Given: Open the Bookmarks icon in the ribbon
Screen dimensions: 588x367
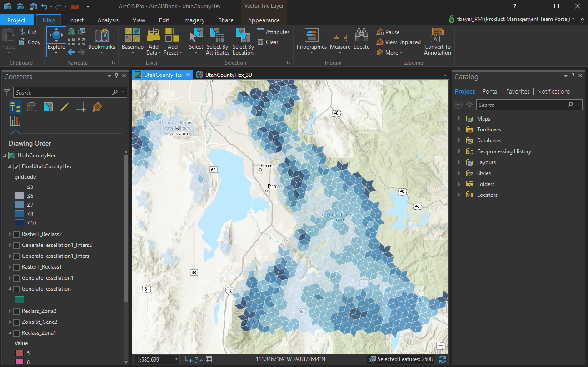Looking at the screenshot, I should coord(101,35).
